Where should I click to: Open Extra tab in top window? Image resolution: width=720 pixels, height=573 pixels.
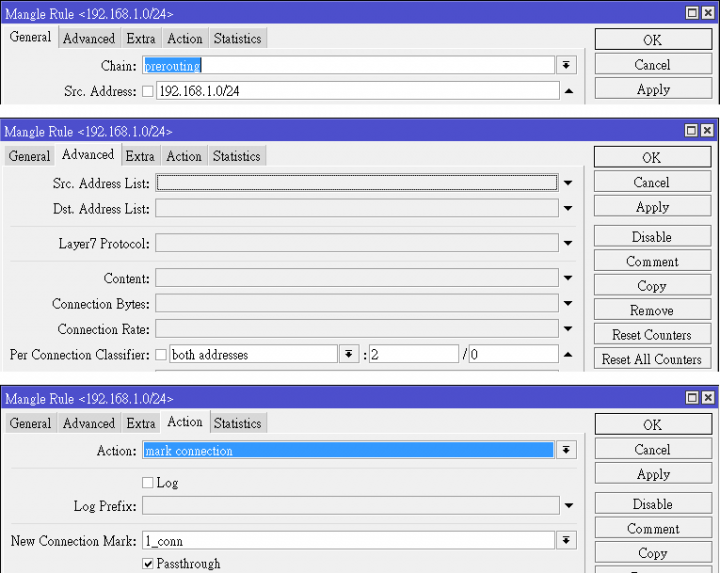pyautogui.click(x=141, y=39)
